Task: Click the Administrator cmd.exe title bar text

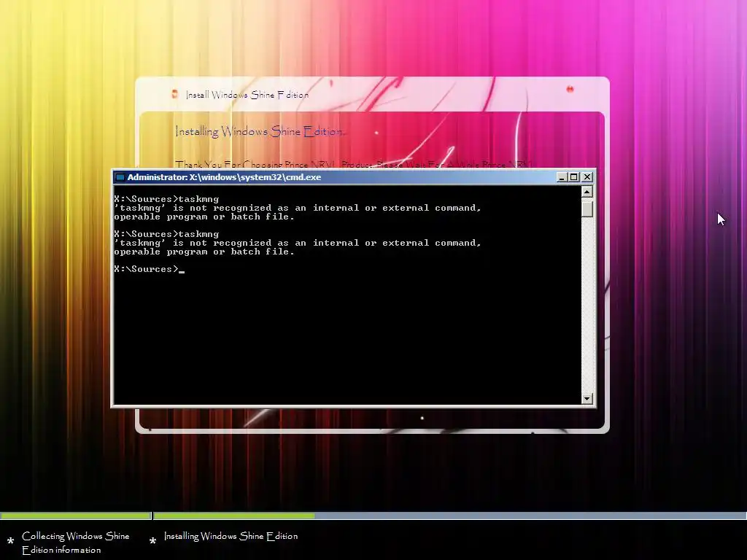Action: [224, 177]
